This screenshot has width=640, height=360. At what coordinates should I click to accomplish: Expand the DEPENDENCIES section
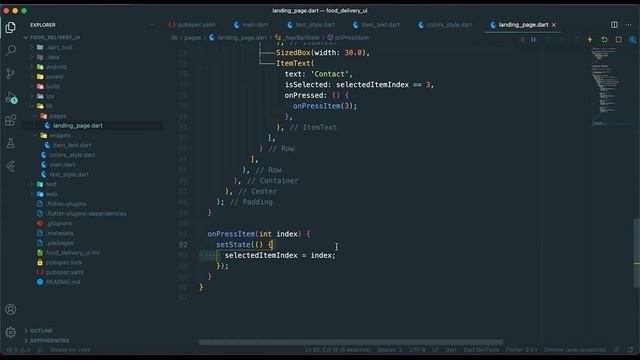pyautogui.click(x=49, y=340)
